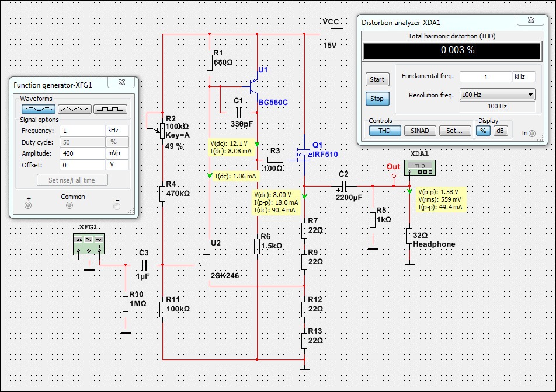Click the R2 100kΩ potentiometer symbol
Screen dimensions: 556x392
coord(162,131)
